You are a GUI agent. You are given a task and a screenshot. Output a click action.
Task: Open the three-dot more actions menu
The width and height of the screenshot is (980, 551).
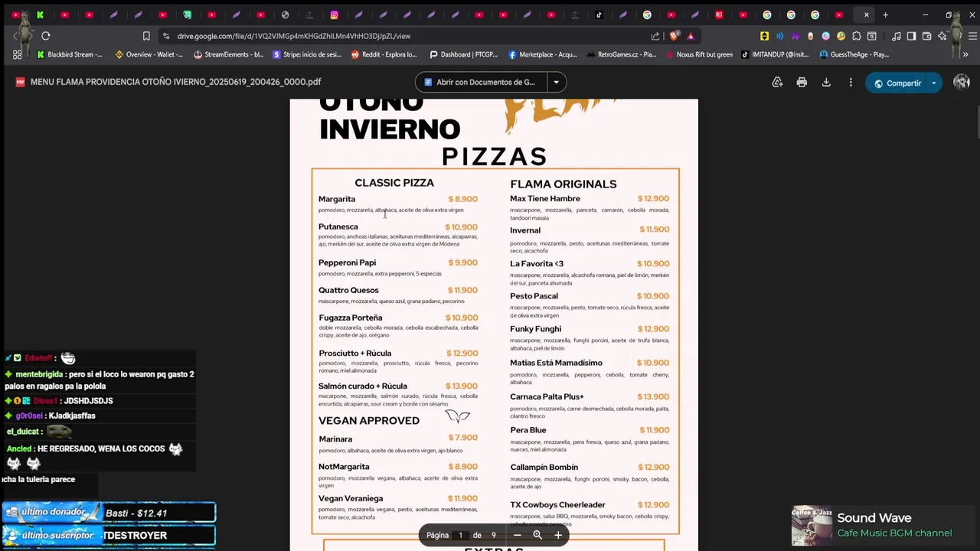click(851, 83)
